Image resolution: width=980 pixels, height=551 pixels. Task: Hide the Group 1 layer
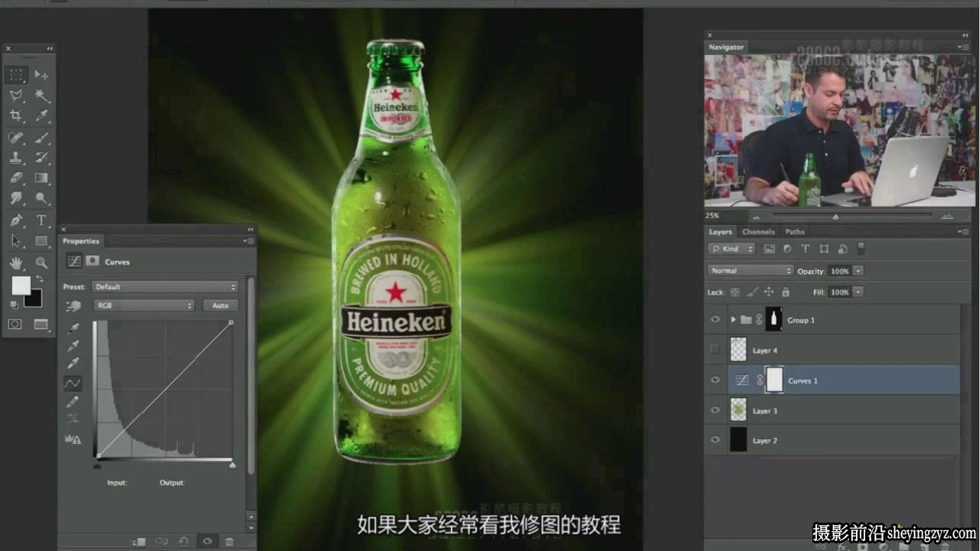716,320
